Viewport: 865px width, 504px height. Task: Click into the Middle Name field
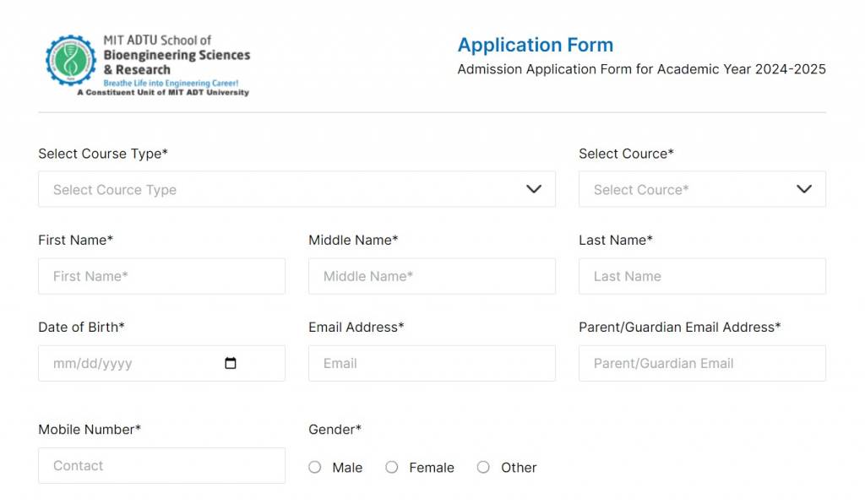click(432, 276)
